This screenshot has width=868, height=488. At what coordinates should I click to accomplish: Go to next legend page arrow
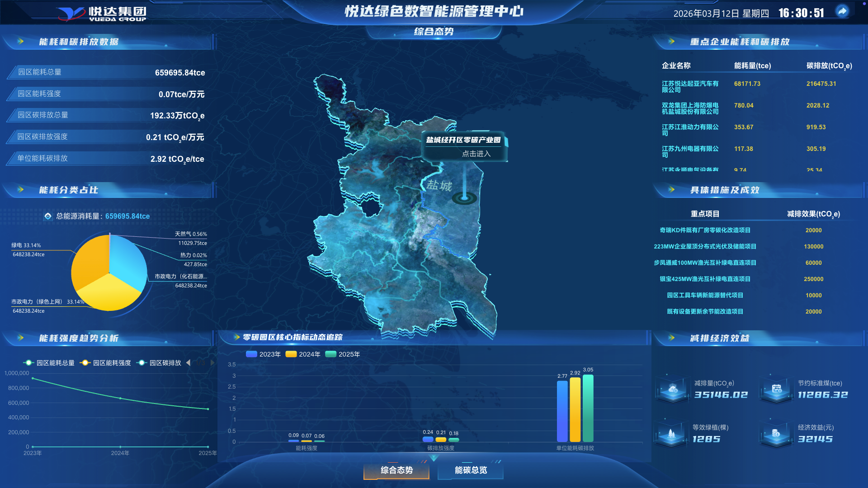[212, 363]
